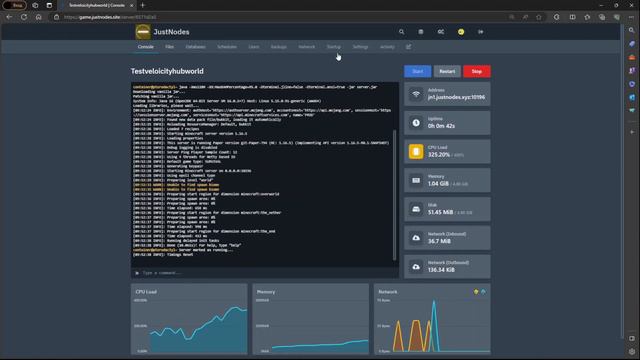Click the sign out icon in header
The width and height of the screenshot is (640, 360).
coord(481,32)
